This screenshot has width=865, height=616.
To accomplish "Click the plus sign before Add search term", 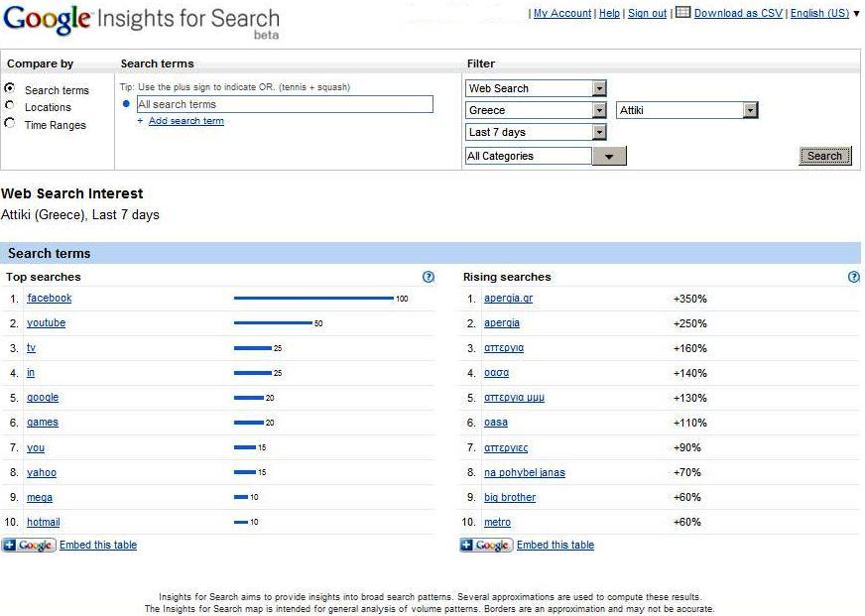I will click(140, 121).
